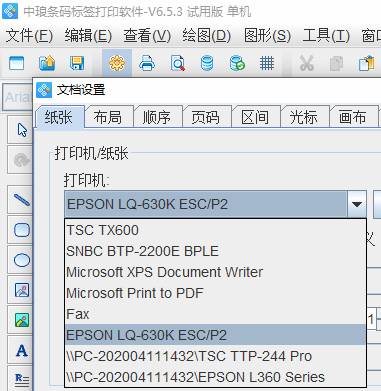Open the 绘图(D) menu
This screenshot has height=391, width=381.
(x=206, y=35)
